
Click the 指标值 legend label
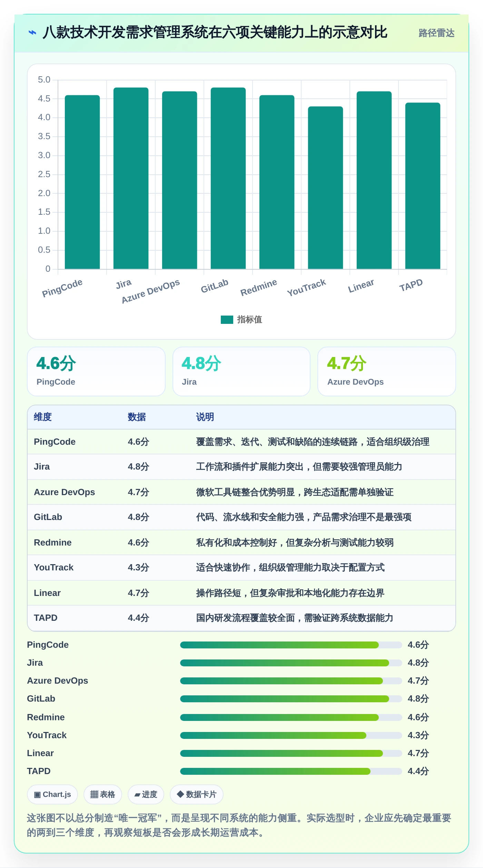pos(249,320)
